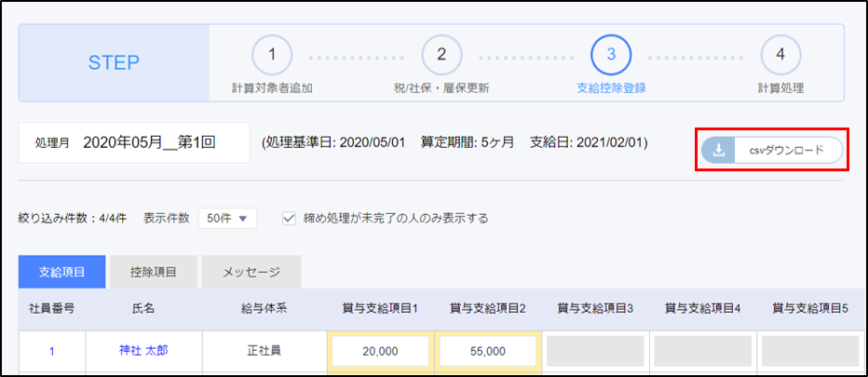Select step 4 circle 計算処理
Image resolution: width=868 pixels, height=377 pixels.
pyautogui.click(x=780, y=54)
